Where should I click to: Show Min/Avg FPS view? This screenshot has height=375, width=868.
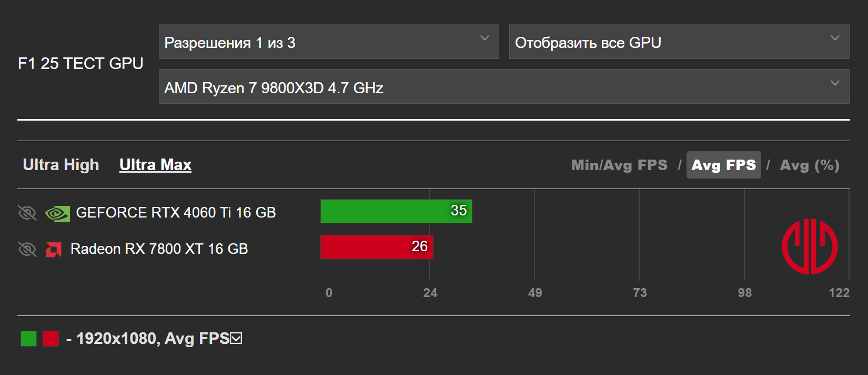tap(619, 165)
